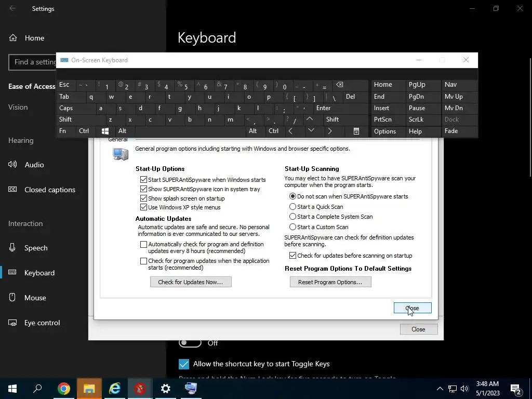This screenshot has height=399, width=532.
Task: Click Nav key on On-Screen Keyboard
Action: pos(459,85)
